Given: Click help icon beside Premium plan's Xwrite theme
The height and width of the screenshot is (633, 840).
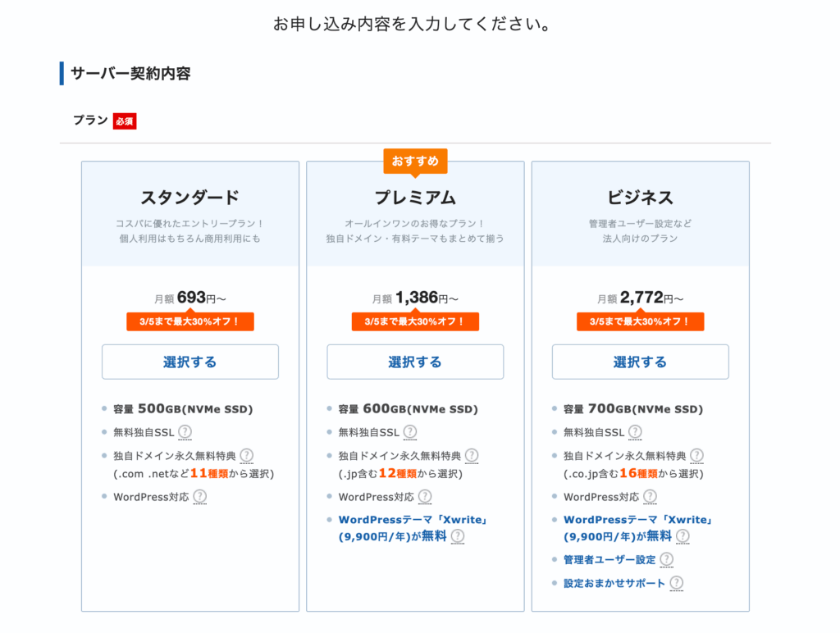Looking at the screenshot, I should pos(458,536).
